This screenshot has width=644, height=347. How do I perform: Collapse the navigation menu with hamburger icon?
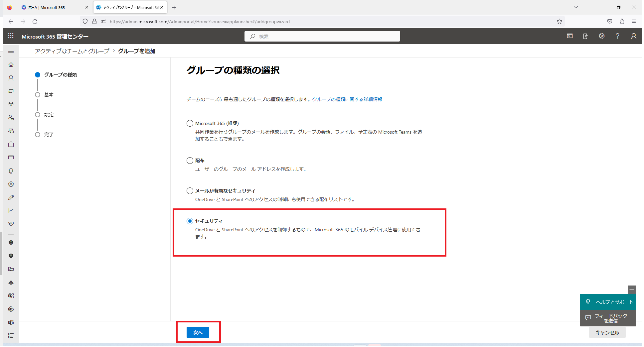tap(11, 51)
